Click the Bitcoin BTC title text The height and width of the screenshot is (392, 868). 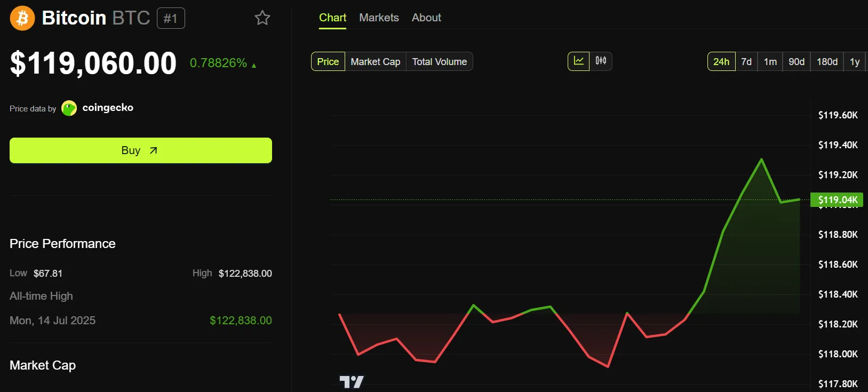click(96, 18)
